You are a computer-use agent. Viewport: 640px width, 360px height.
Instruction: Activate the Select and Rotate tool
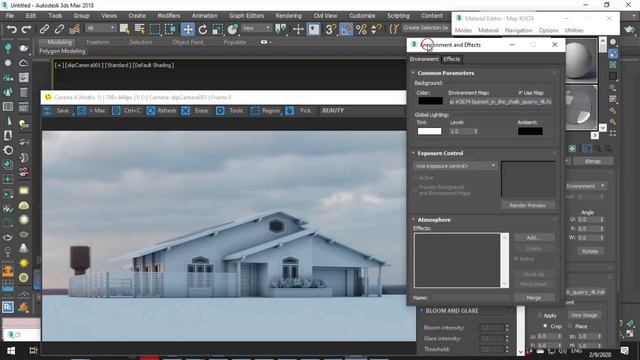click(x=203, y=29)
